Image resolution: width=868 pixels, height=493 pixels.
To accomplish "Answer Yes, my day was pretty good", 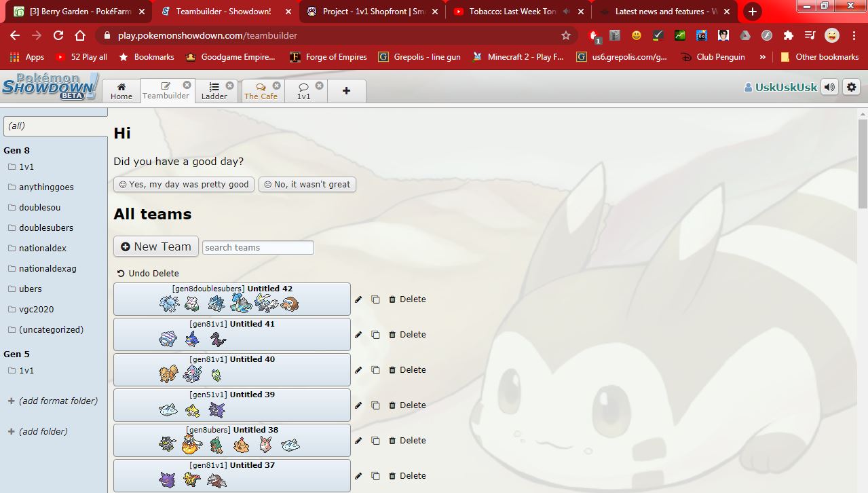I will click(x=184, y=185).
